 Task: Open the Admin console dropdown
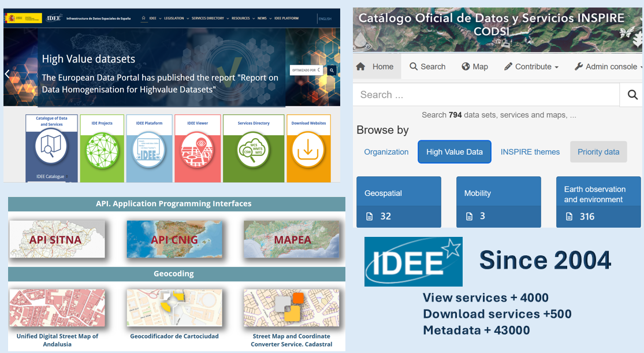point(609,66)
